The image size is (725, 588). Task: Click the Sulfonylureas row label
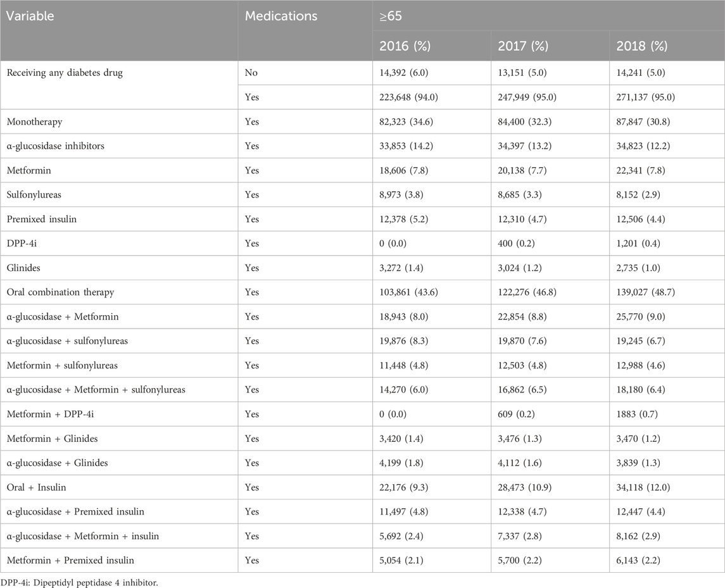pyautogui.click(x=34, y=195)
